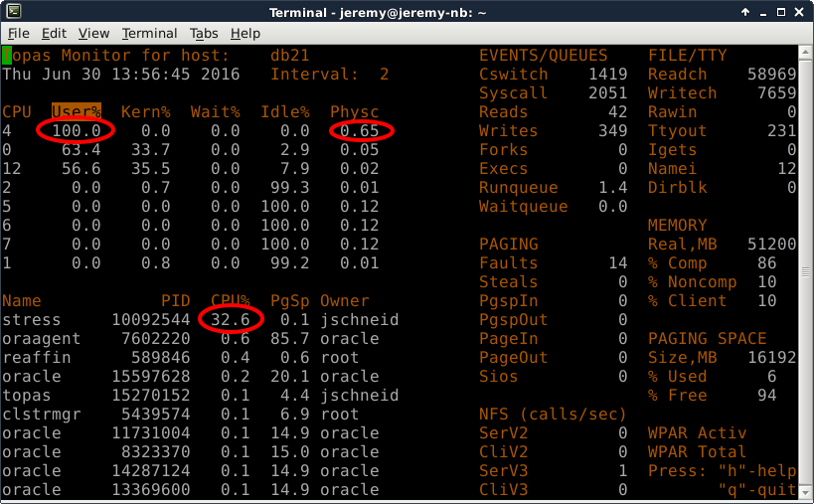
Task: Click the Writech label
Action: pyautogui.click(x=682, y=92)
